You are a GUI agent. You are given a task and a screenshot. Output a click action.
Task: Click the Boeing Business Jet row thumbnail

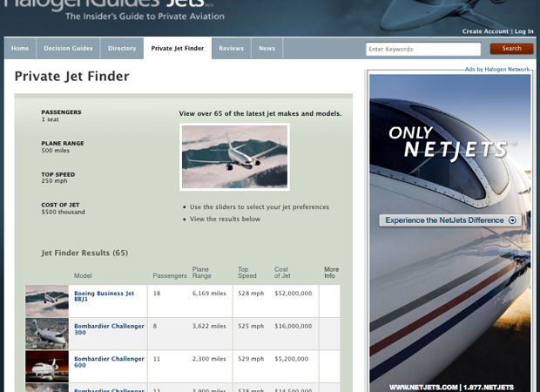(x=47, y=301)
